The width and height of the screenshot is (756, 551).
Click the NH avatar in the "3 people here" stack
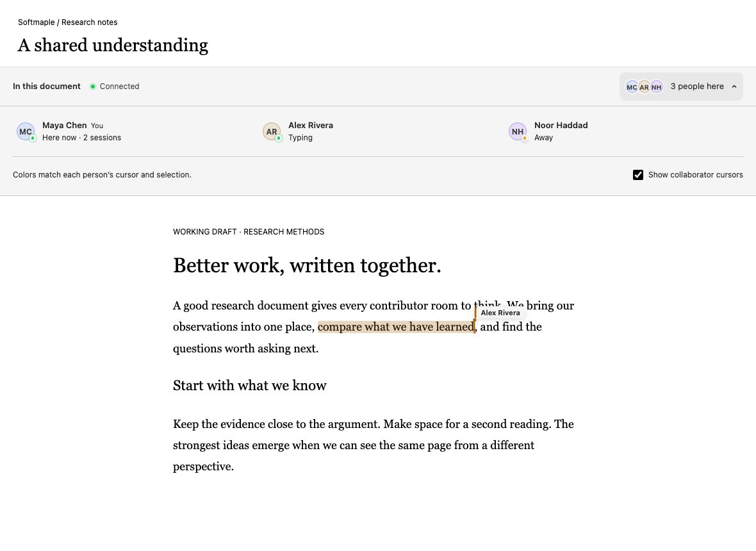click(657, 86)
